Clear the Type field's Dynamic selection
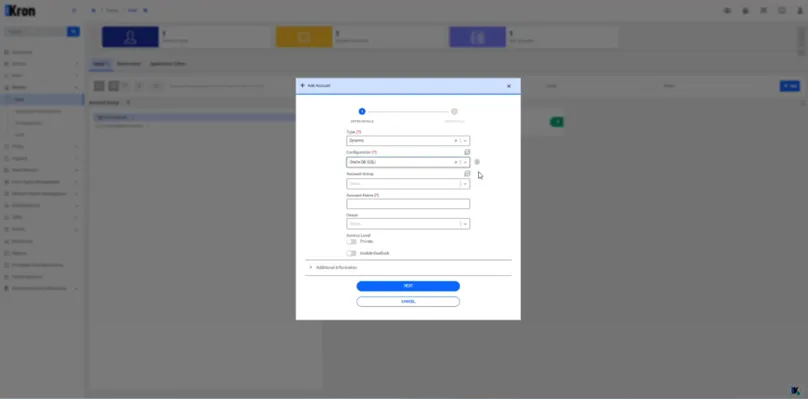 (456, 141)
